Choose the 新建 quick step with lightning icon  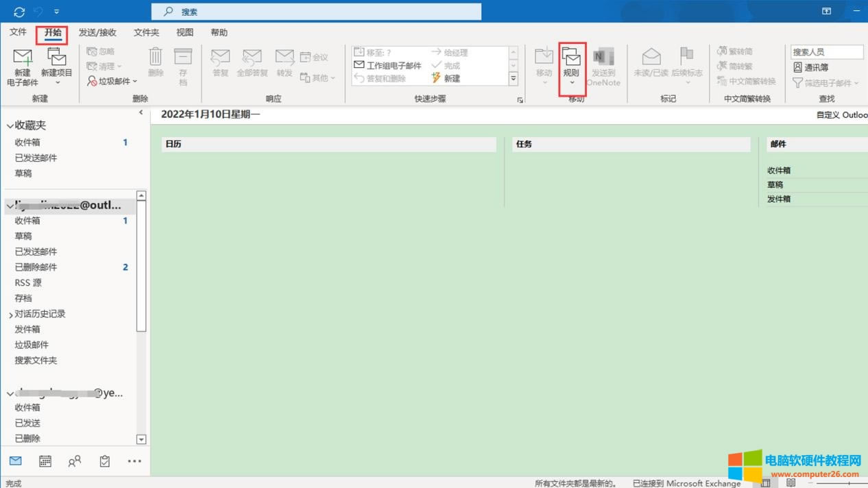[446, 78]
